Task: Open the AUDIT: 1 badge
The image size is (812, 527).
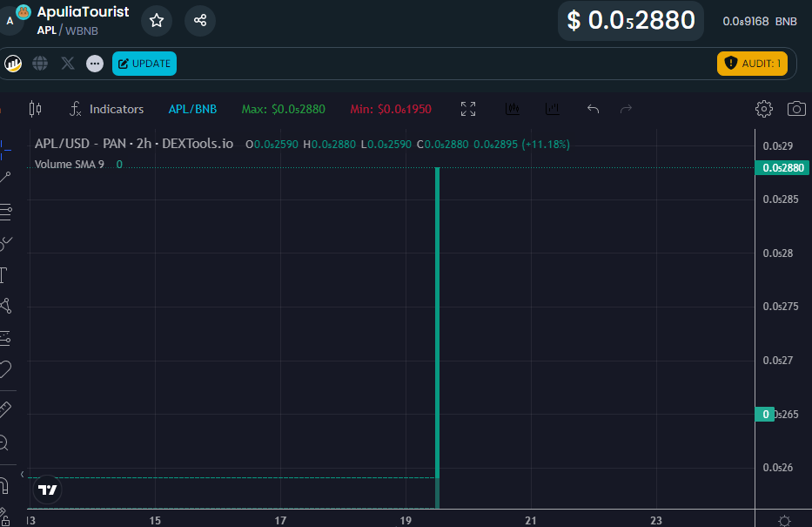Action: (x=752, y=64)
